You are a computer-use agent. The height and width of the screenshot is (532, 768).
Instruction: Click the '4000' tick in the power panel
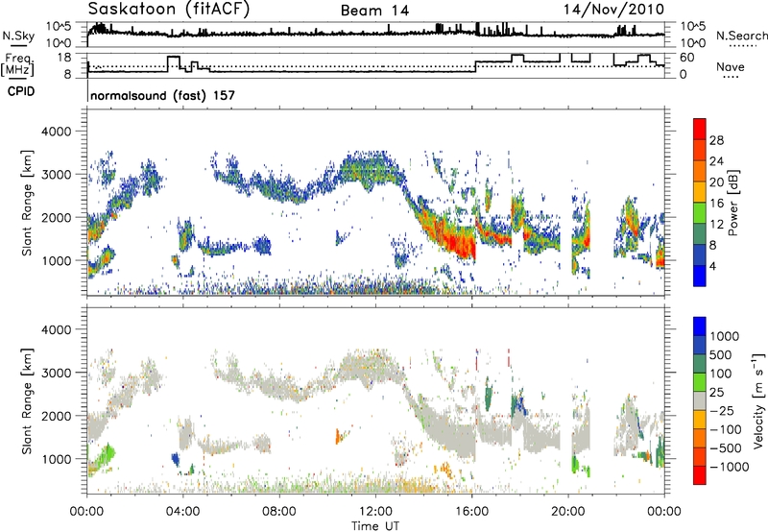pyautogui.click(x=56, y=132)
